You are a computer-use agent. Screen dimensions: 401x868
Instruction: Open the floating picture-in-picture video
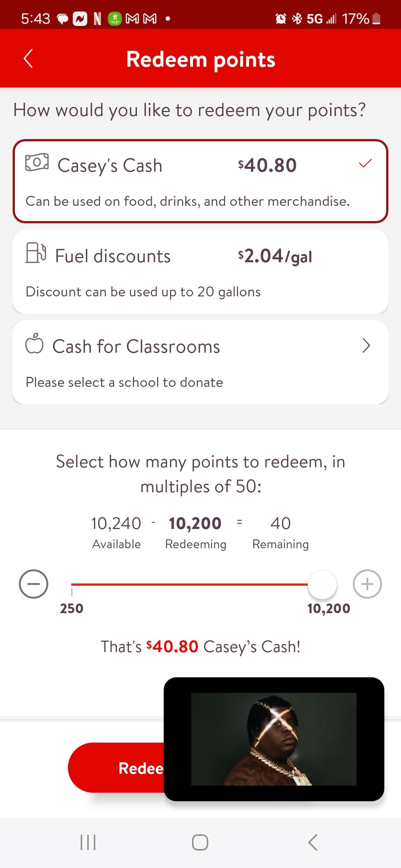click(x=274, y=739)
